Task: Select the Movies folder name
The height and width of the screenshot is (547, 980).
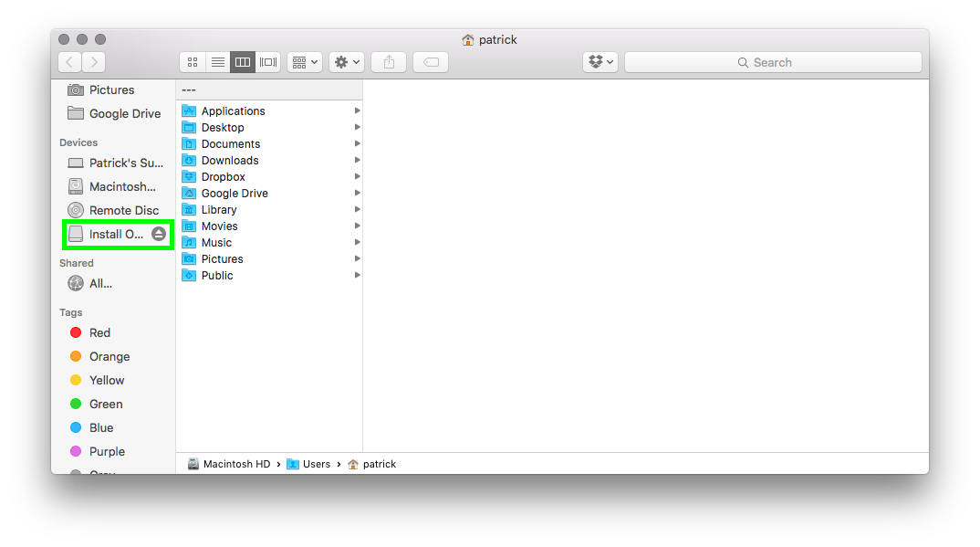Action: point(219,226)
